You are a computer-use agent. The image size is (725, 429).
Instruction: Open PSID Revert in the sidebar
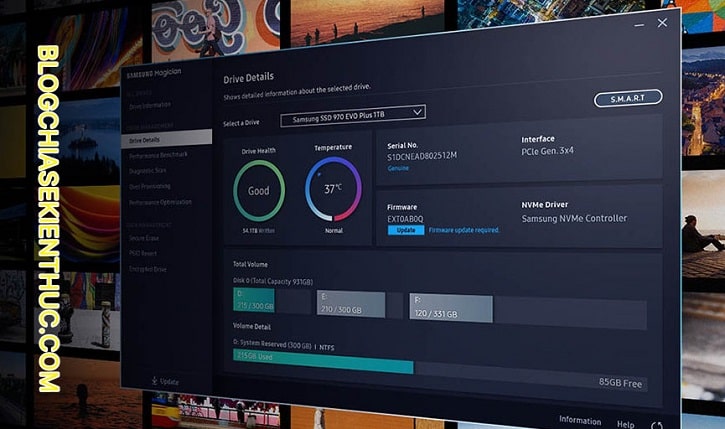click(x=143, y=253)
